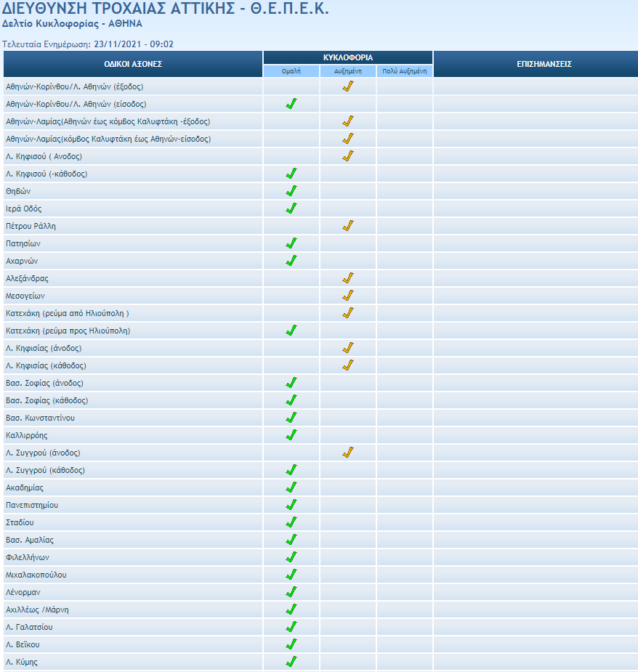Screen dimensions: 638x672
Task: Click the ΟΔΙΚΟΙ ΑΞΟΝΕΣ column header
Action: [133, 64]
